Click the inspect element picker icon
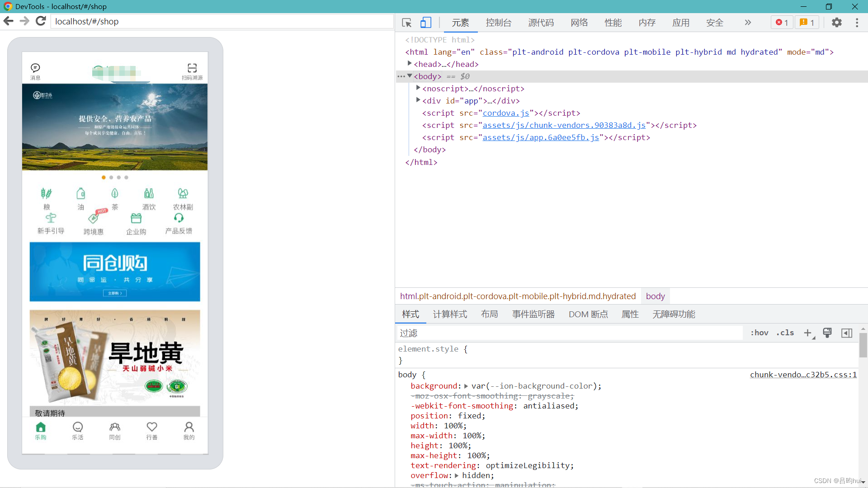The image size is (868, 488). (x=406, y=23)
